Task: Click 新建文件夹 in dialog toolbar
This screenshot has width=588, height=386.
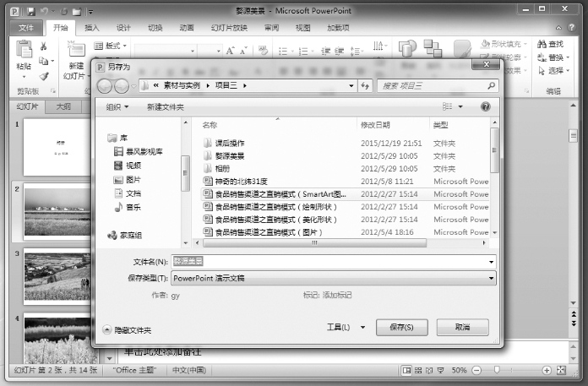Action: click(165, 107)
